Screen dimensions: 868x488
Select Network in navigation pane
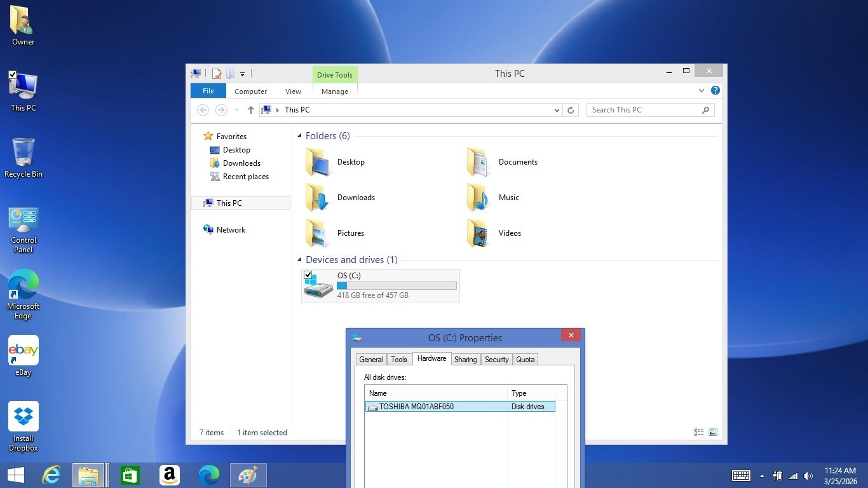(x=231, y=230)
